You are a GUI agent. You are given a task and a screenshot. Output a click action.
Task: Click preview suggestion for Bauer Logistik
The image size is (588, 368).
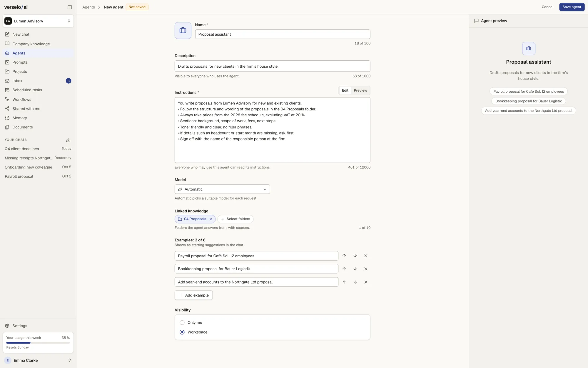click(528, 101)
